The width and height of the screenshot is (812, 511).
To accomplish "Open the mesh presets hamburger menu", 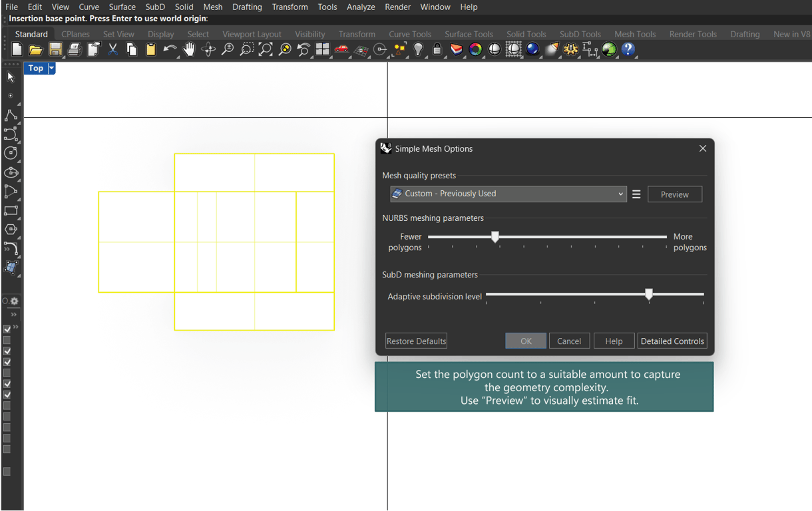I will [x=636, y=194].
